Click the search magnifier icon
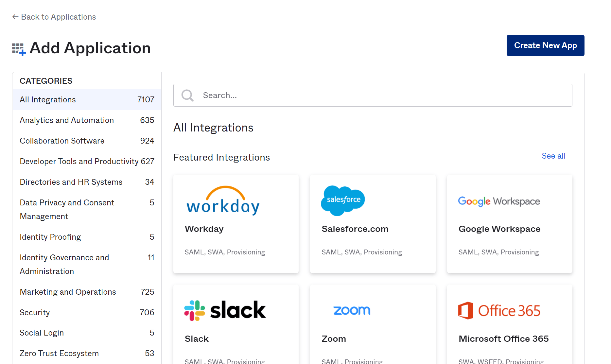Image resolution: width=611 pixels, height=364 pixels. coord(187,95)
